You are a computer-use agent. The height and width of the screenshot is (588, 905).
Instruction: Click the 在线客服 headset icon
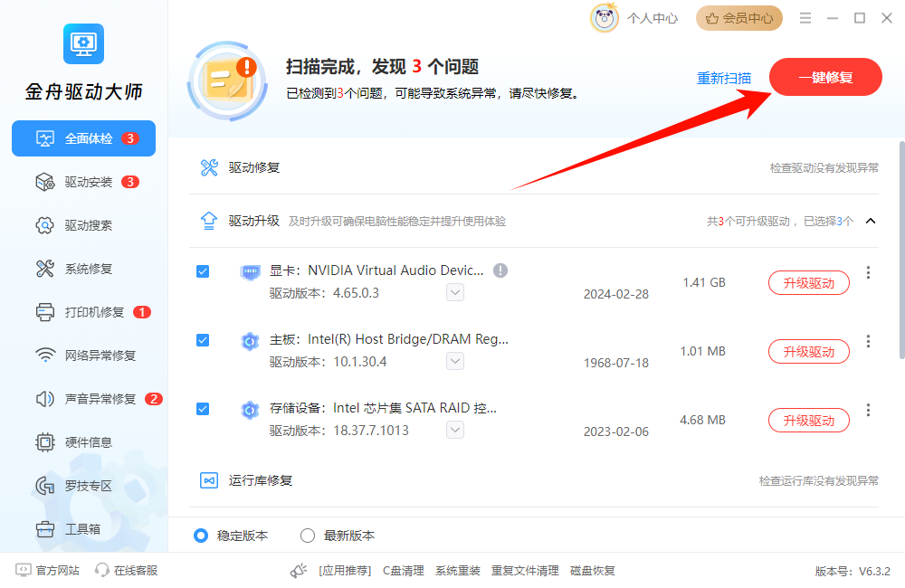click(x=102, y=570)
